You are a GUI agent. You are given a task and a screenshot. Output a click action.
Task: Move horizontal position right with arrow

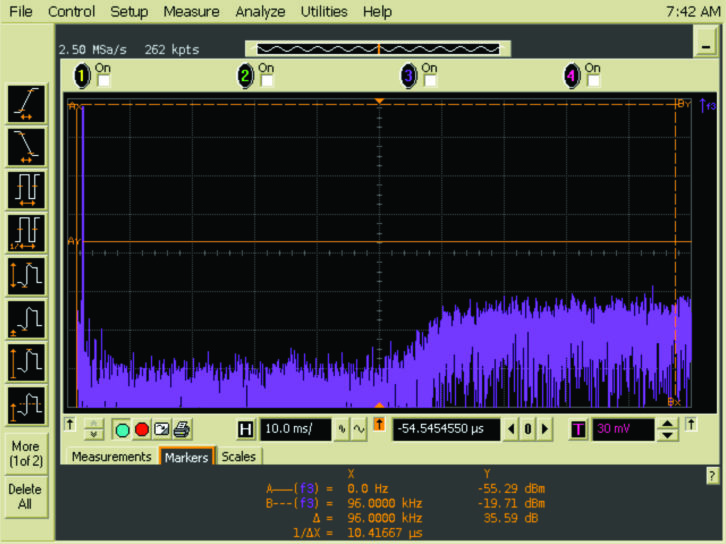pyautogui.click(x=545, y=429)
